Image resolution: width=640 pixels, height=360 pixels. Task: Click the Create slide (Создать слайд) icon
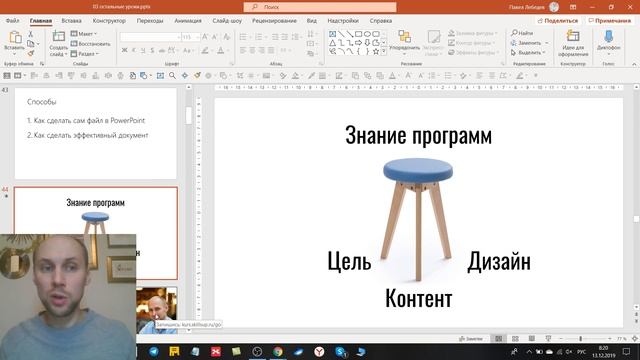(x=58, y=36)
